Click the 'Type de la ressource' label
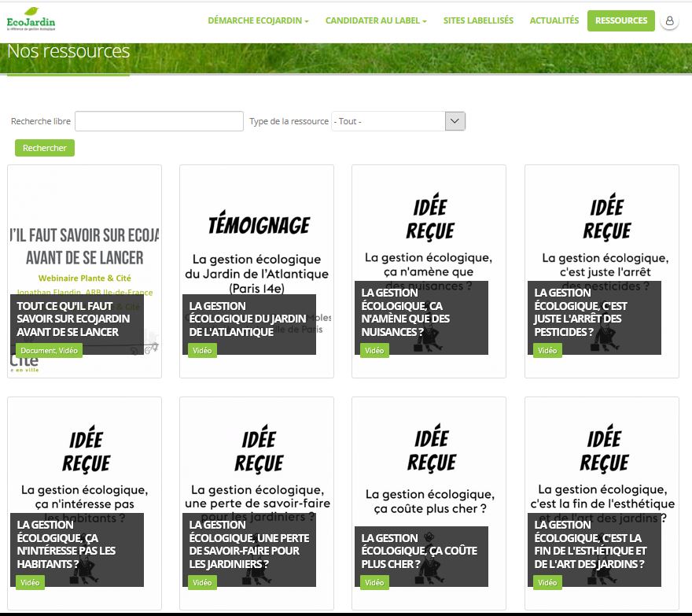The height and width of the screenshot is (616, 692). tap(289, 121)
